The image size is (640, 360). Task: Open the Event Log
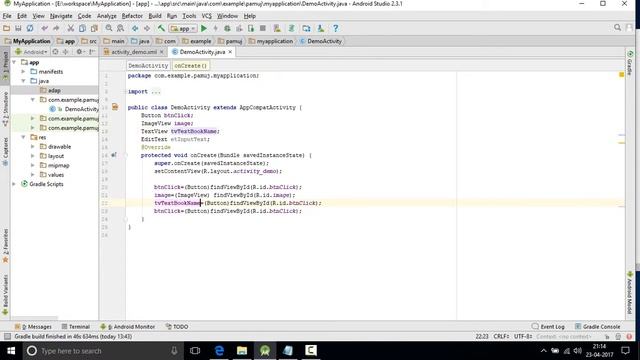(548, 327)
